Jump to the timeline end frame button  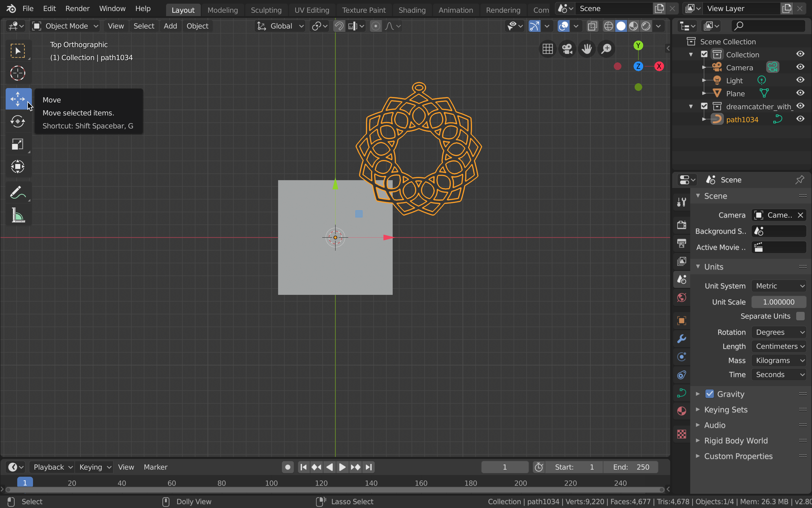[x=369, y=467]
